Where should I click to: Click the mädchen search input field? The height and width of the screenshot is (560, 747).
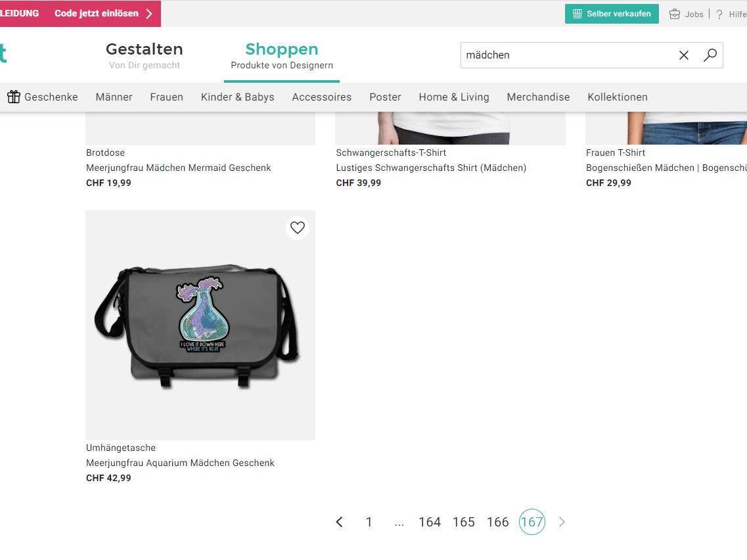(567, 55)
